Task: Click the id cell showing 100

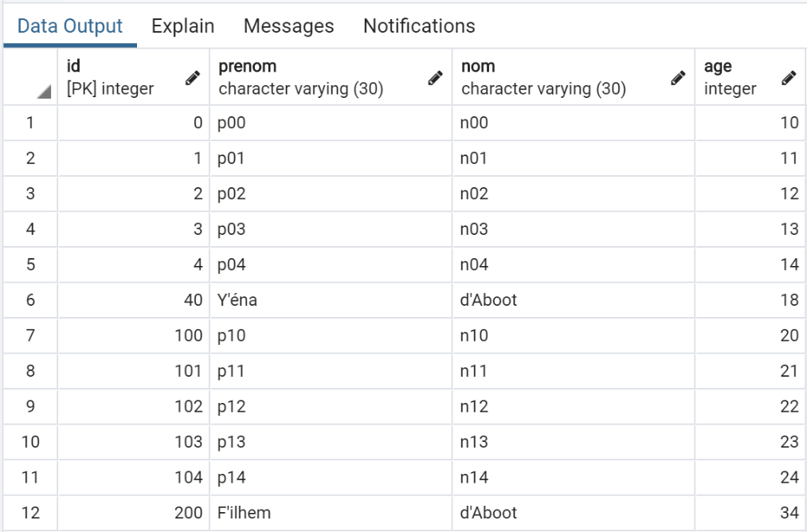Action: 134,336
